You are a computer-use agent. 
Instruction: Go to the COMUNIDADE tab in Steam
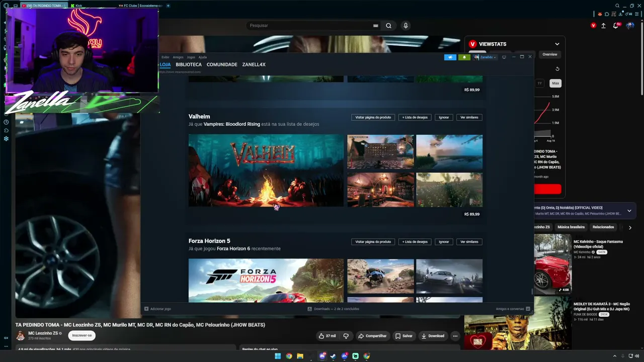coord(222,65)
